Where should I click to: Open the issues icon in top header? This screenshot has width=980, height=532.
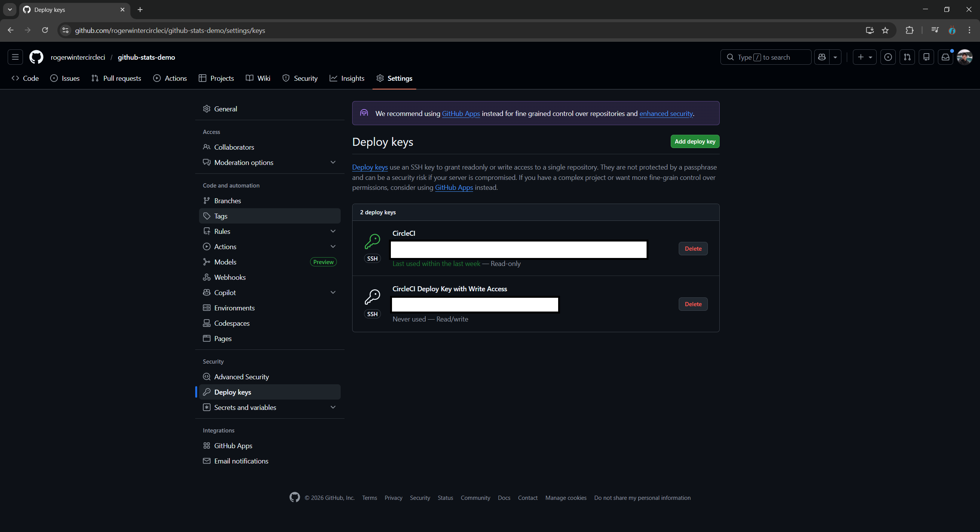tap(888, 57)
